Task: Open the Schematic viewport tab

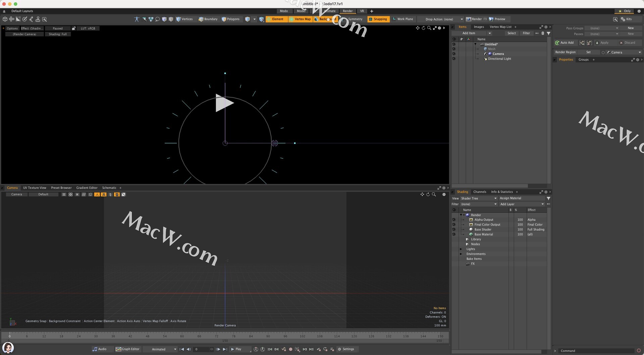Action: coord(109,188)
